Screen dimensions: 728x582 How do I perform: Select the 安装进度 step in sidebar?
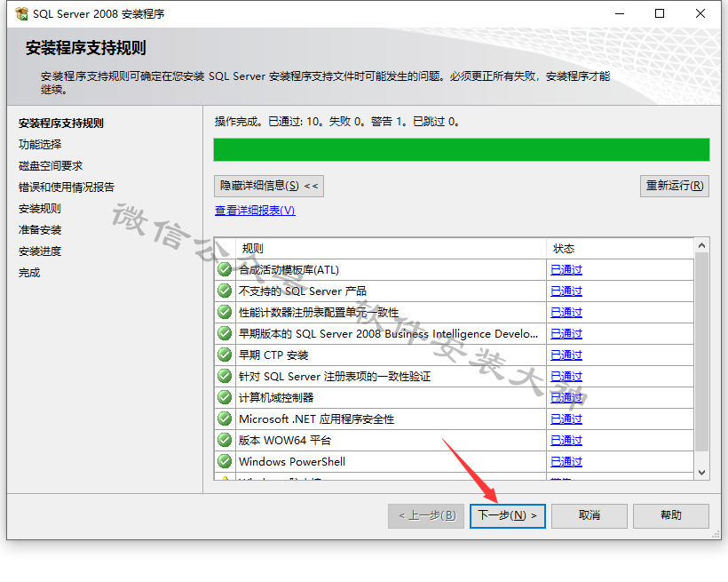coord(40,251)
